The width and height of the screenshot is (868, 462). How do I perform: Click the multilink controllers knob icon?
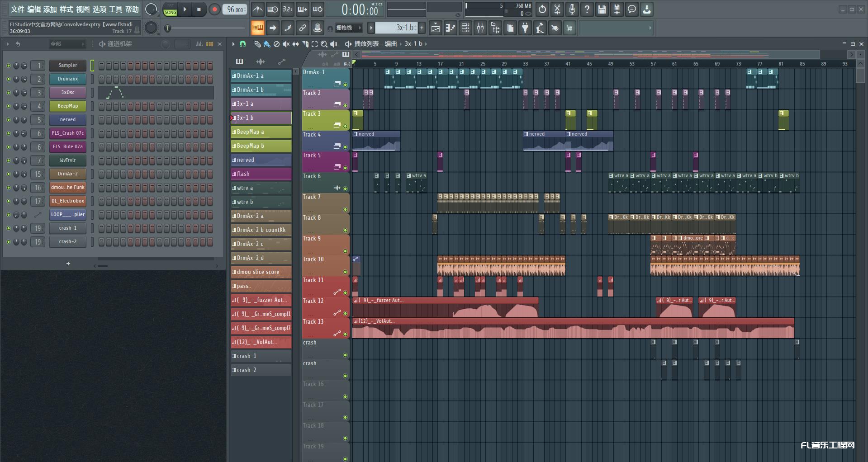click(318, 28)
